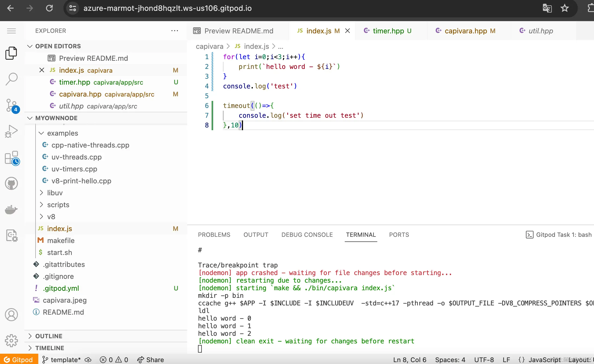Open Accounts menu in activity bar
594x364 pixels.
(x=11, y=315)
